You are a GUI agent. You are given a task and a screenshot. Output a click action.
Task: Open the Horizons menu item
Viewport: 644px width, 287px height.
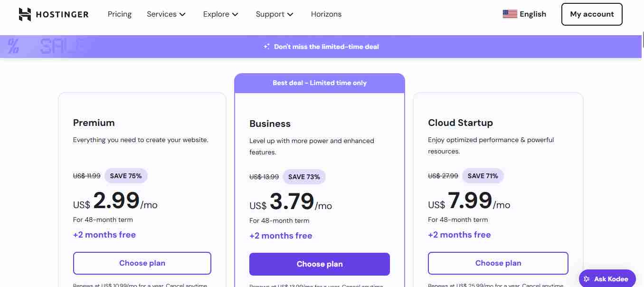(326, 14)
